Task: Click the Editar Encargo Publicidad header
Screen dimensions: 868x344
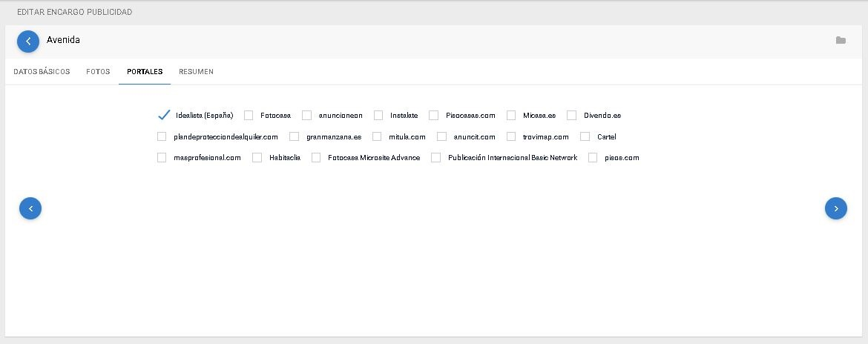Action: pyautogui.click(x=75, y=12)
